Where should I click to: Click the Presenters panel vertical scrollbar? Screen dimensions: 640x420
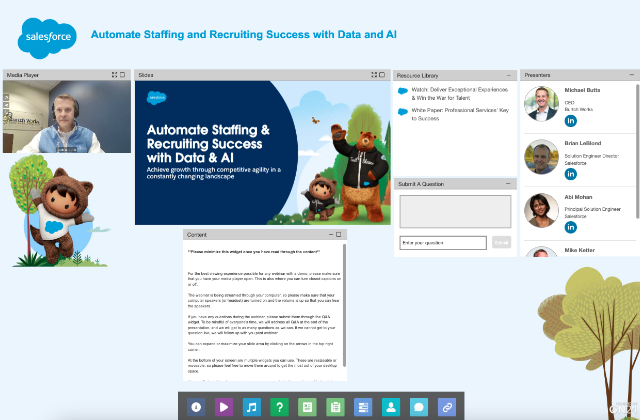638,152
